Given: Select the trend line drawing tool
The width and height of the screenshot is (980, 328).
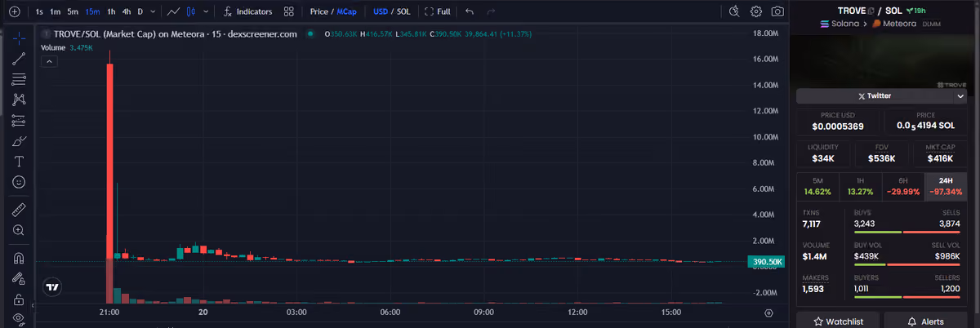Looking at the screenshot, I should 19,59.
